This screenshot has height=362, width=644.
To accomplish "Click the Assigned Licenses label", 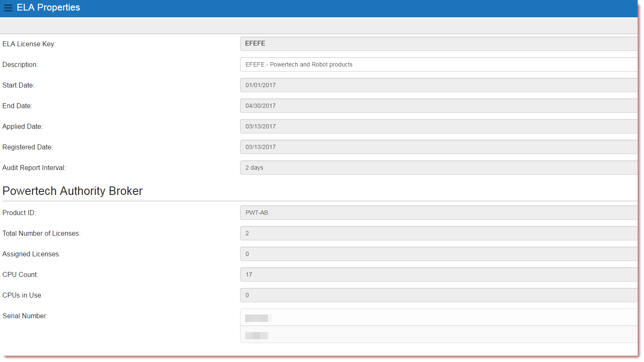I will (x=32, y=254).
